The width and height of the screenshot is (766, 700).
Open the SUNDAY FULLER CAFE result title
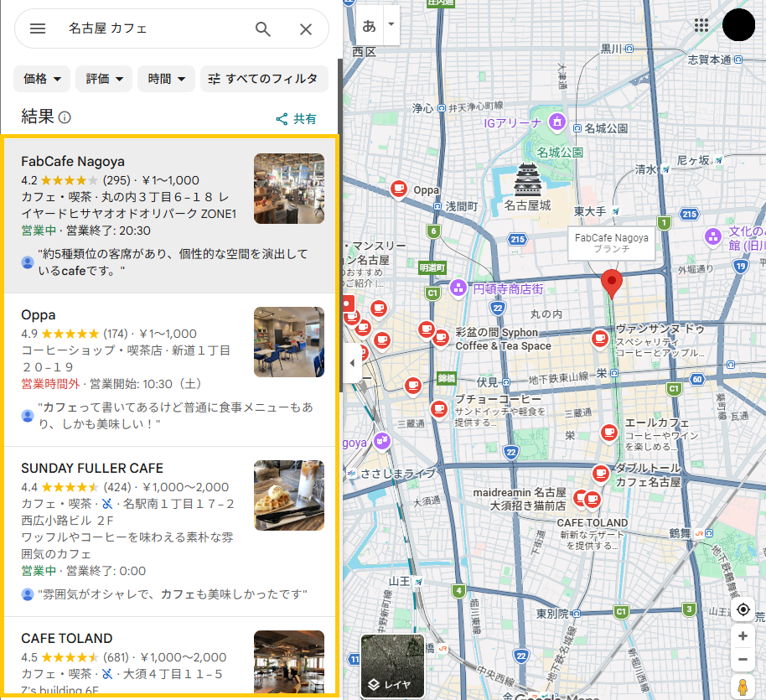[x=92, y=469]
